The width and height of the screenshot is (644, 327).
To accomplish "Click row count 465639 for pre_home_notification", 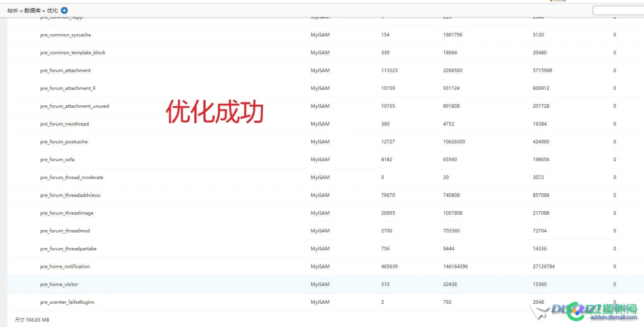I will click(389, 267).
